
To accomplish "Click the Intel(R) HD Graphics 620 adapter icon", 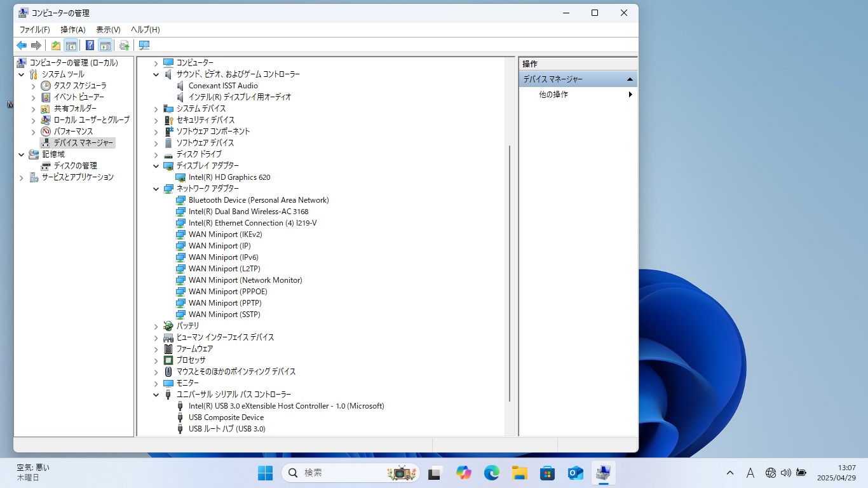I will click(x=180, y=177).
